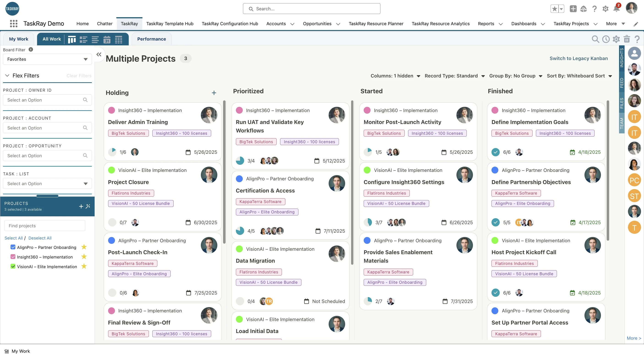
Task: Click Switch to Legacy Kanban link
Action: pos(579,58)
